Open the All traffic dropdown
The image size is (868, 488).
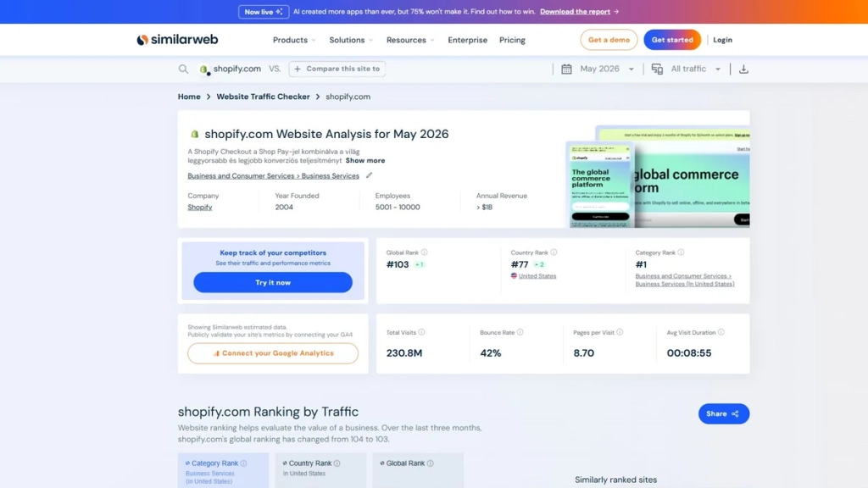coord(695,69)
